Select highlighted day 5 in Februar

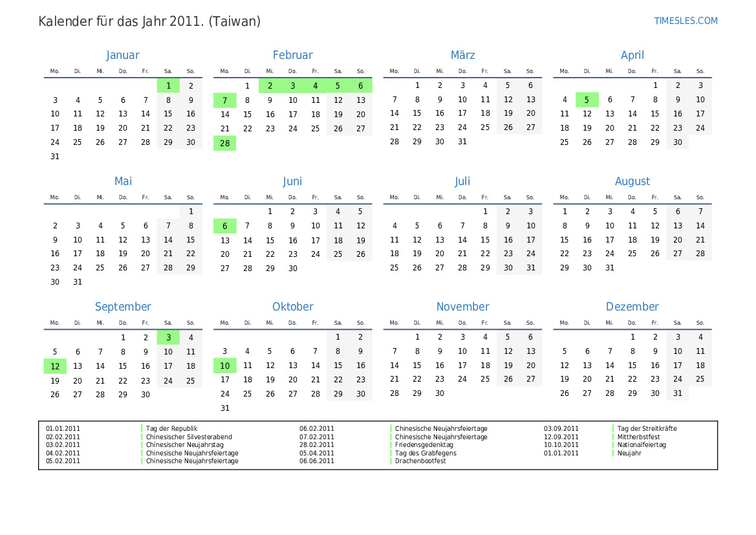click(x=338, y=86)
